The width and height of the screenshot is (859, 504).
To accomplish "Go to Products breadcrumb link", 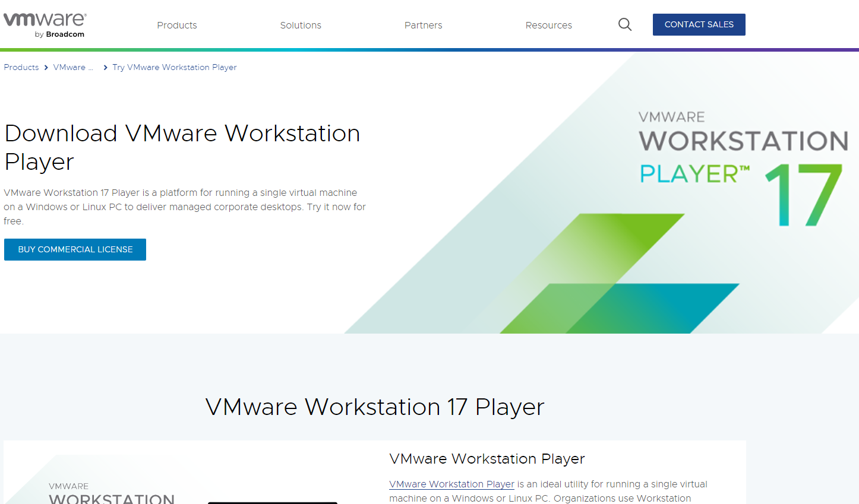I will tap(21, 67).
